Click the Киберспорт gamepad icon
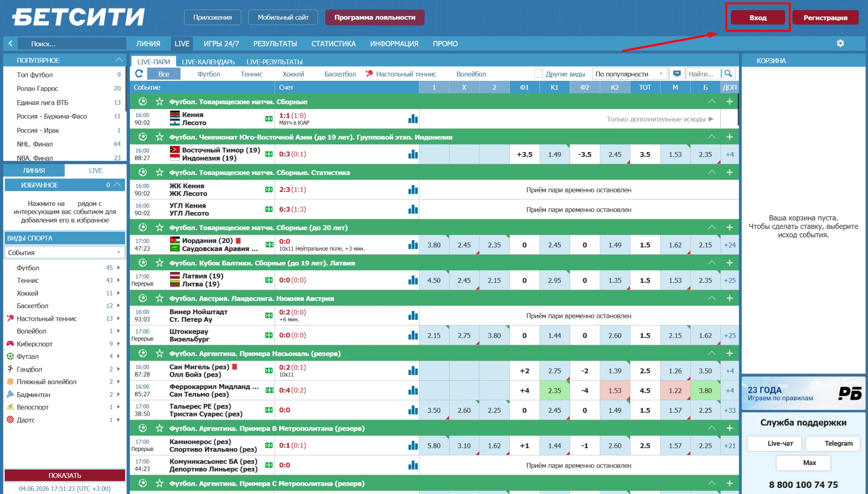 tap(10, 344)
